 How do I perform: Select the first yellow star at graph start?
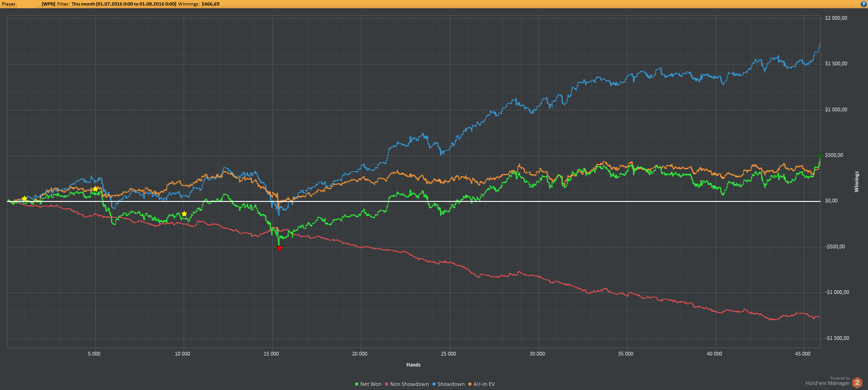24,199
